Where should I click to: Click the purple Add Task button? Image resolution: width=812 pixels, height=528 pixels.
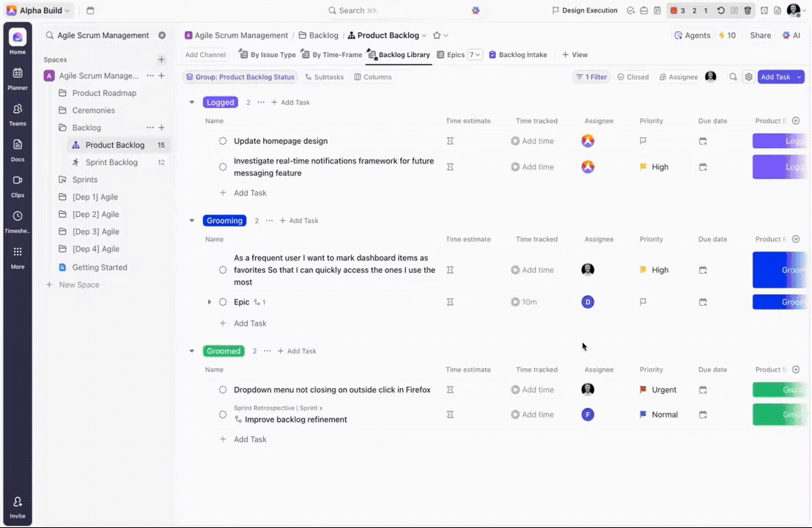[x=775, y=77]
